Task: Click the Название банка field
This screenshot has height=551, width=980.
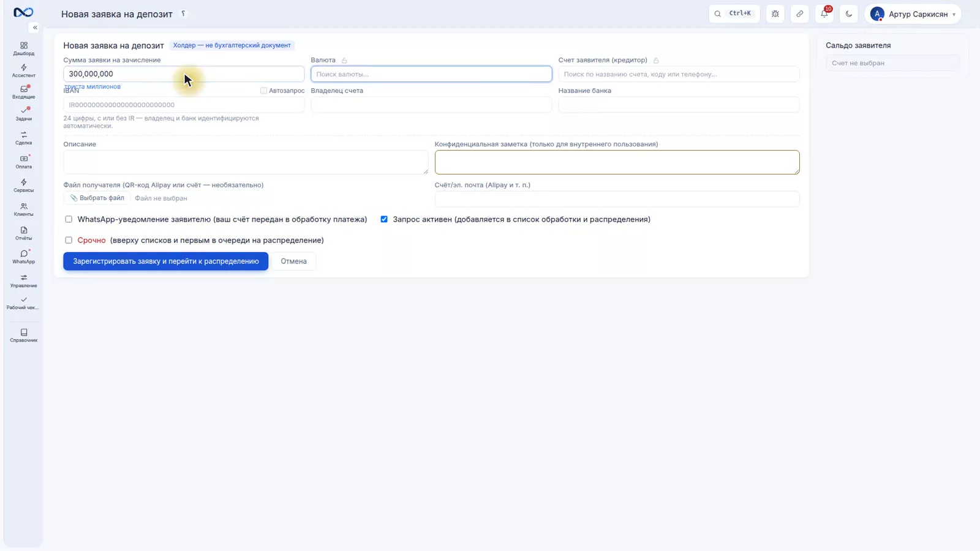Action: [679, 105]
